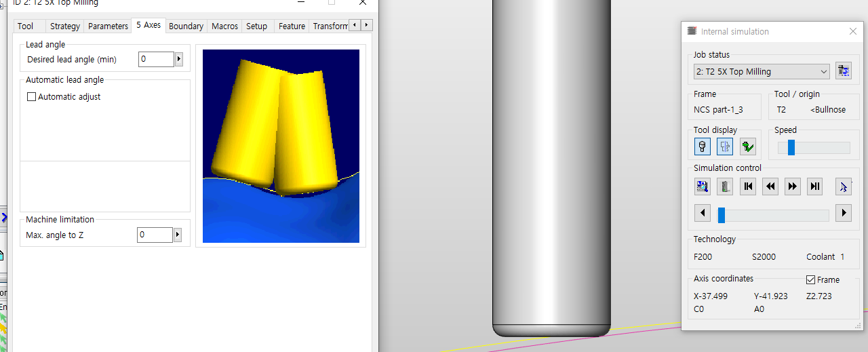Jump to simulation end
Screen dimensions: 868x352
[815, 187]
